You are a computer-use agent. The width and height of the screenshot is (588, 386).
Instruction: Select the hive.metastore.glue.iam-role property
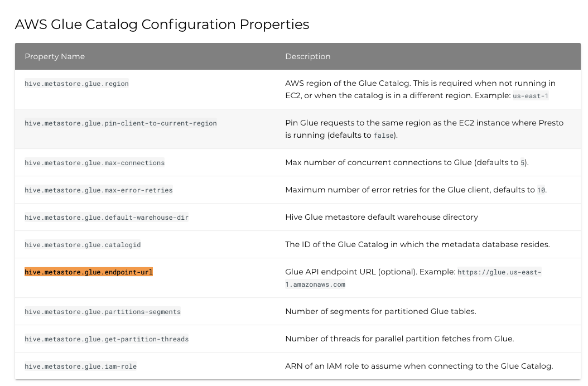(x=80, y=366)
